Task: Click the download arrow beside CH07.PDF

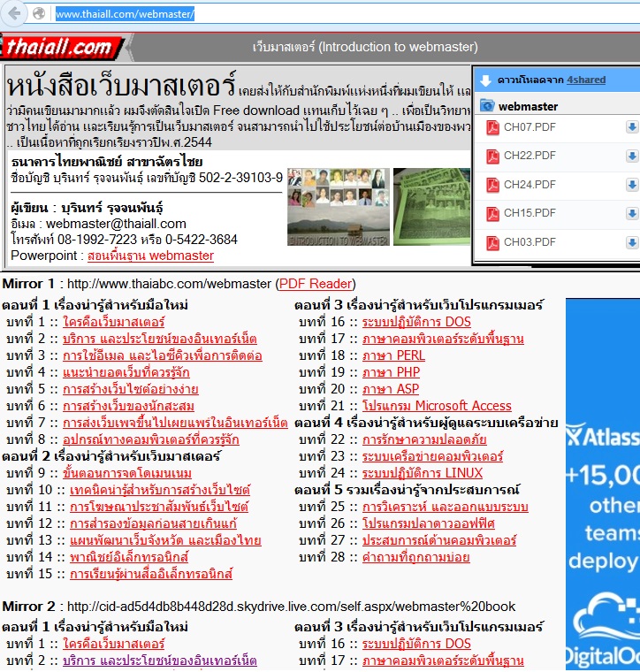Action: click(x=631, y=127)
